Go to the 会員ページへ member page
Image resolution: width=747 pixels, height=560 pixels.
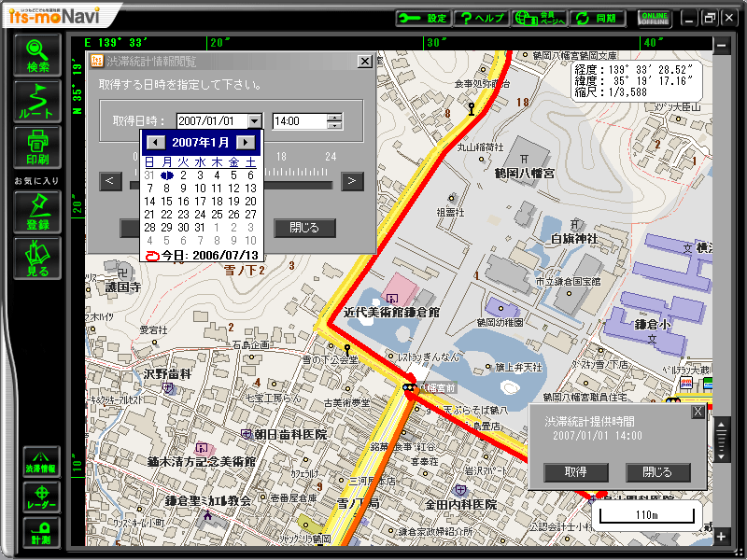point(540,18)
